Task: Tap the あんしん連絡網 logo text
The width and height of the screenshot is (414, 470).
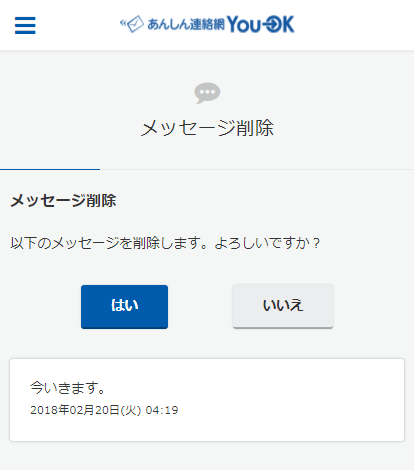Action: (x=186, y=24)
